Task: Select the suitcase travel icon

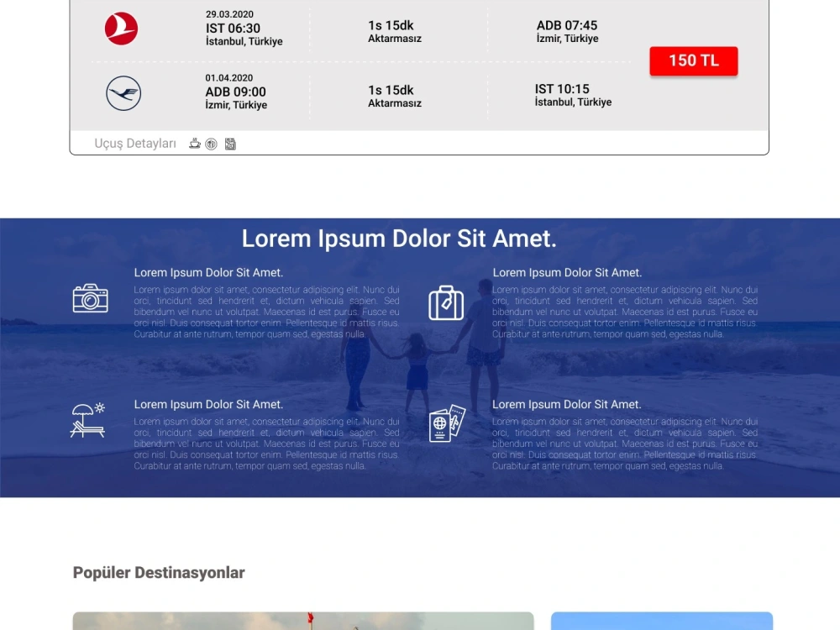Action: tap(446, 304)
